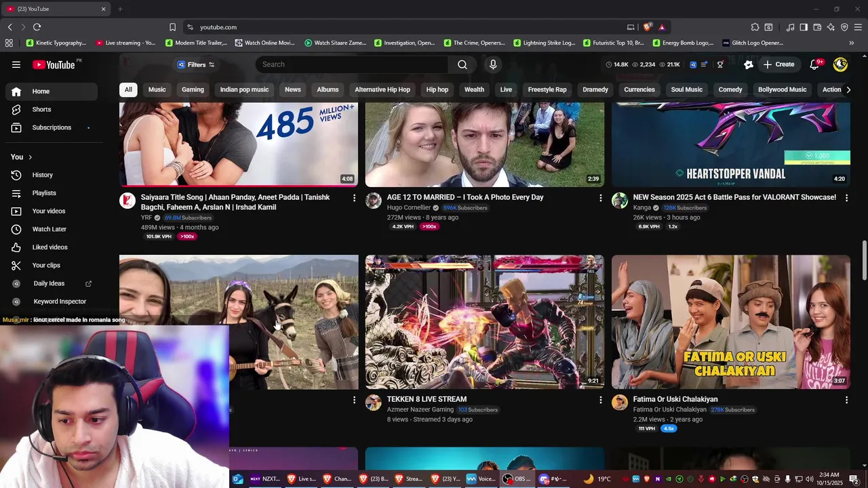This screenshot has height=488, width=868.
Task: Click the search magnifier button
Action: (462, 64)
